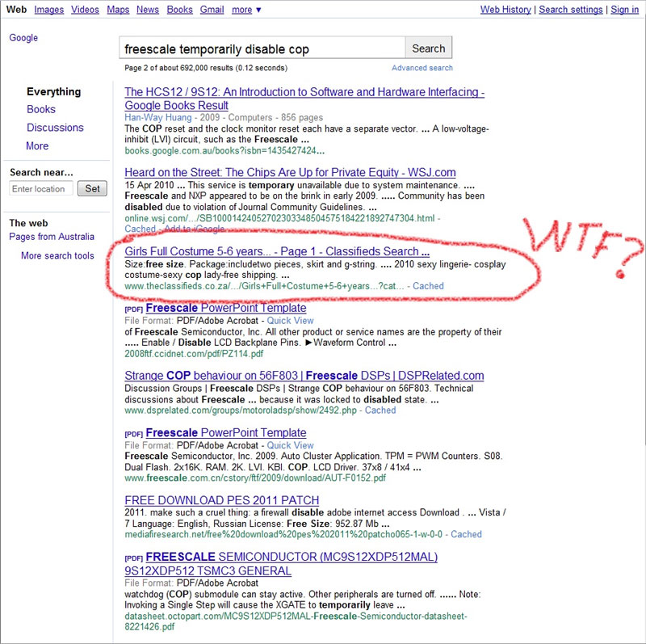The width and height of the screenshot is (646, 644).
Task: Open the Videos link in top bar
Action: [85, 10]
